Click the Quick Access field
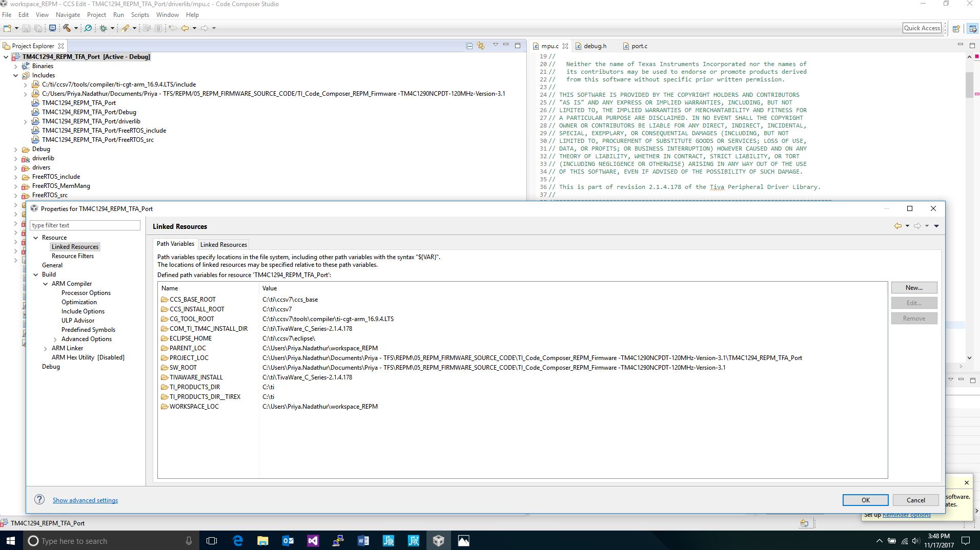 tap(922, 28)
